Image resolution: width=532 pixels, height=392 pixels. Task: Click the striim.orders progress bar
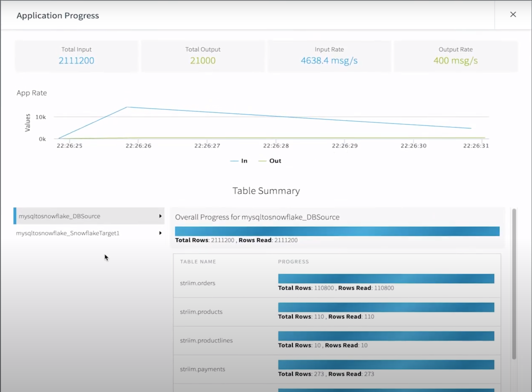pos(386,279)
